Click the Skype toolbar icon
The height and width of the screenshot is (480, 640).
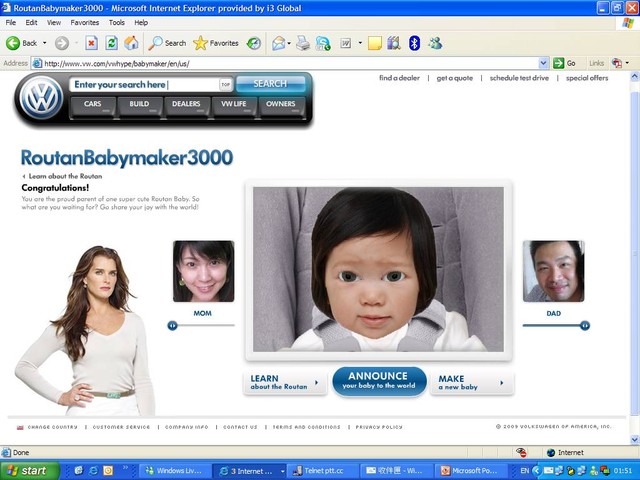pos(323,43)
